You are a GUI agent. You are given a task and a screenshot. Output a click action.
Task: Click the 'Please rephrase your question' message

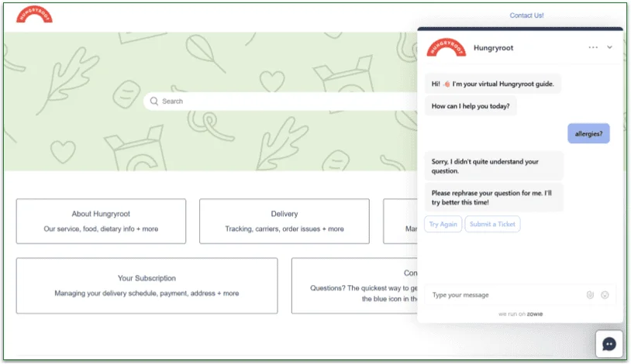tap(494, 197)
